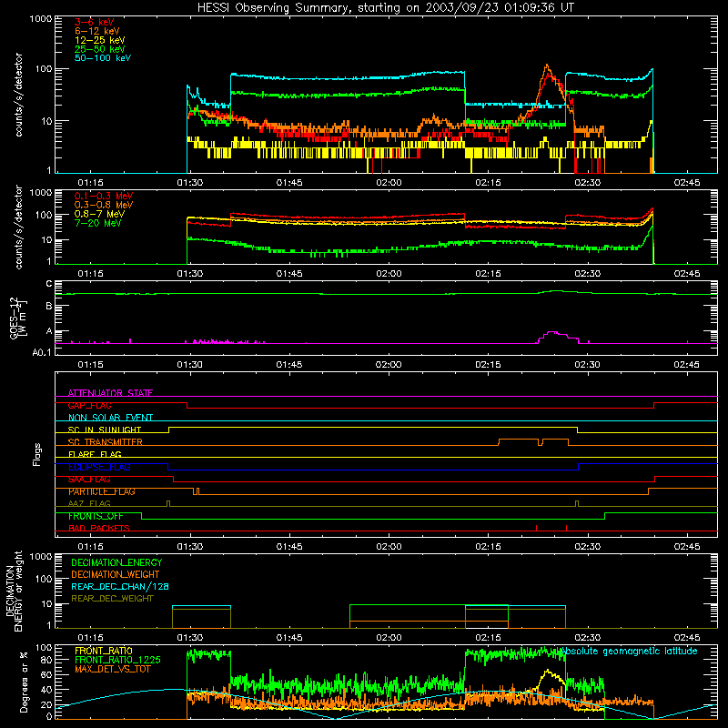This screenshot has height=728, width=728.
Task: Click the REAR_DEC_WEIGHT legend label
Action: click(x=112, y=599)
